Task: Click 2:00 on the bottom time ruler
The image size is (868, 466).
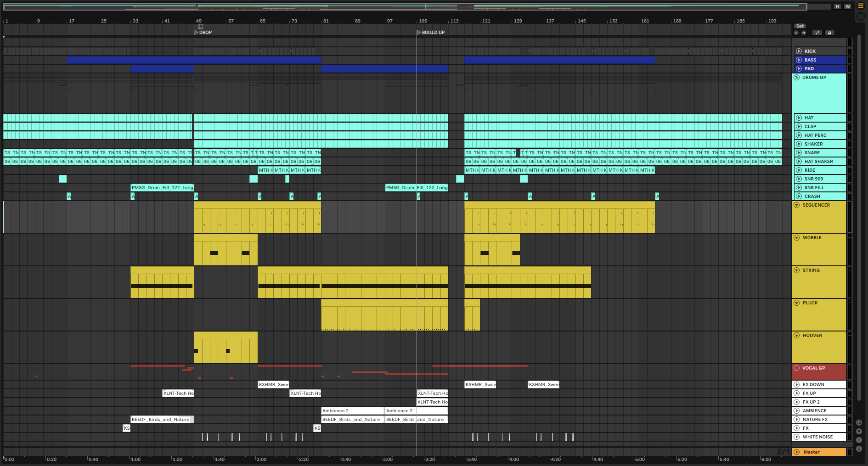Action: click(261, 460)
